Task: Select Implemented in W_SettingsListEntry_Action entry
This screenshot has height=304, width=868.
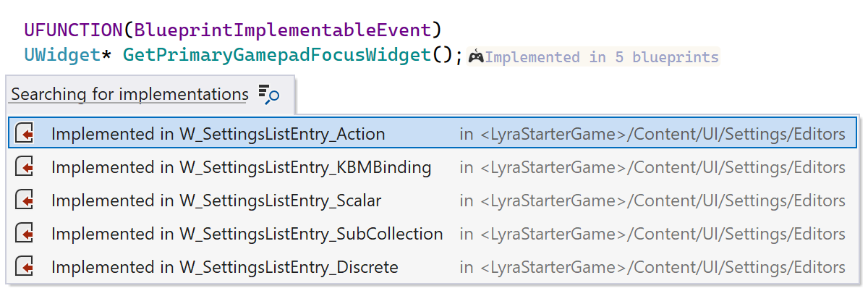Action: (x=218, y=134)
